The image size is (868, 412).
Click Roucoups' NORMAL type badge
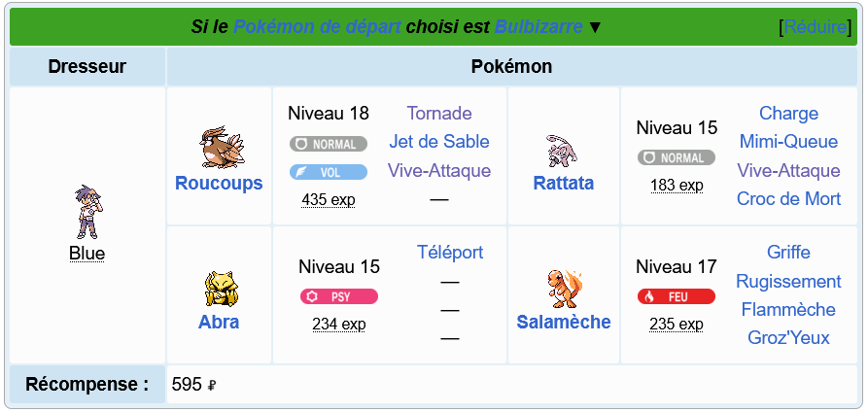point(329,144)
